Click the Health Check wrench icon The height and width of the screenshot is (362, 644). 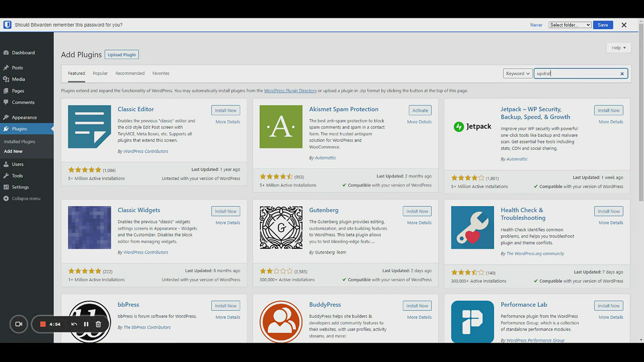pyautogui.click(x=472, y=228)
